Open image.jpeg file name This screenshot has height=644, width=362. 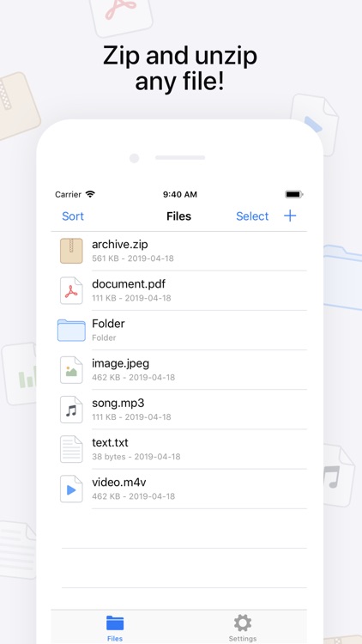(120, 363)
